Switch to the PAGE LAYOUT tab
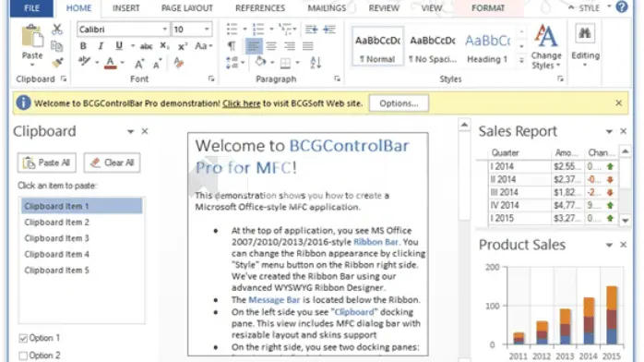Viewport: 644px width, 362px height. click(187, 7)
